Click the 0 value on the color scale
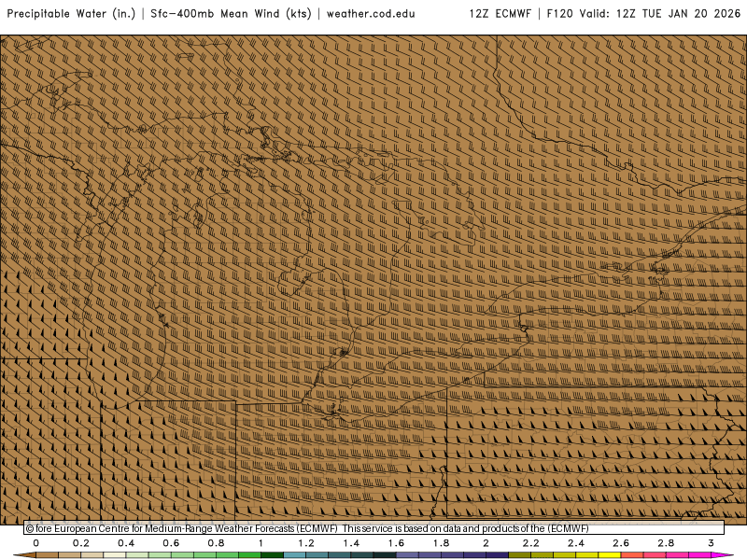The width and height of the screenshot is (747, 560). click(x=36, y=543)
